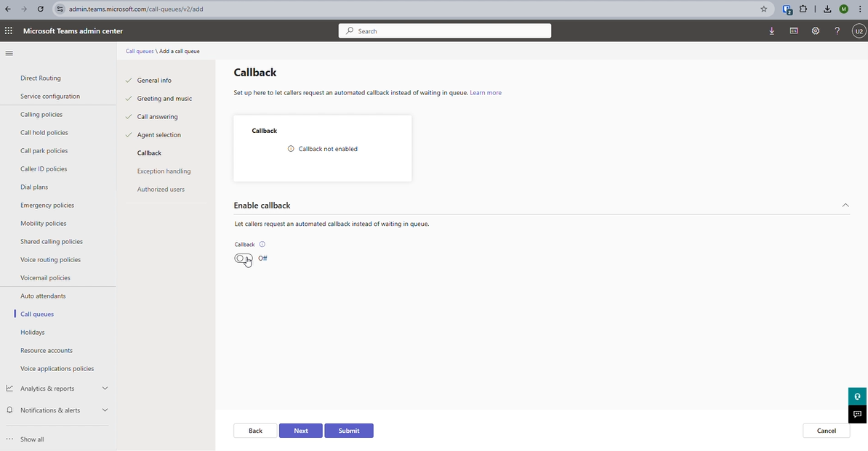
Task: Open the Chrome profile avatar M
Action: (x=843, y=9)
